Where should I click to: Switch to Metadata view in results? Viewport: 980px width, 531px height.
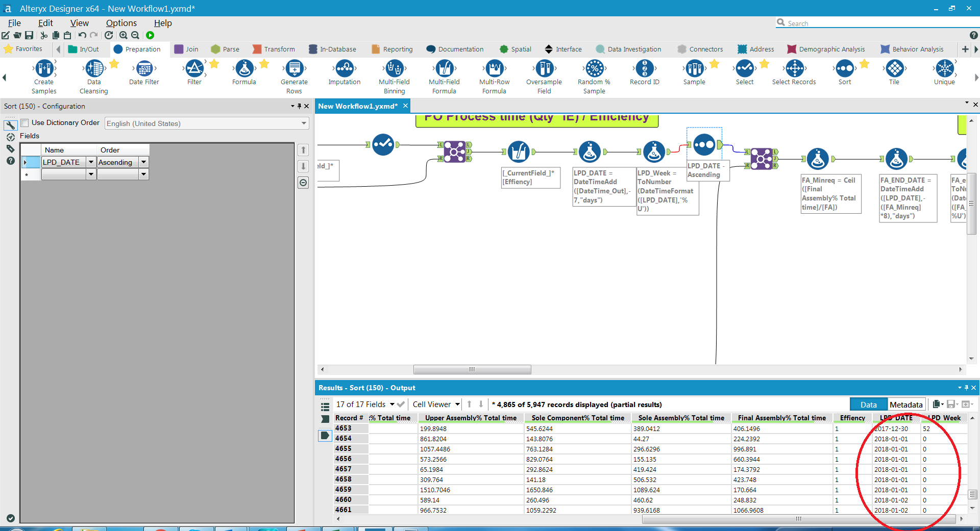point(906,404)
